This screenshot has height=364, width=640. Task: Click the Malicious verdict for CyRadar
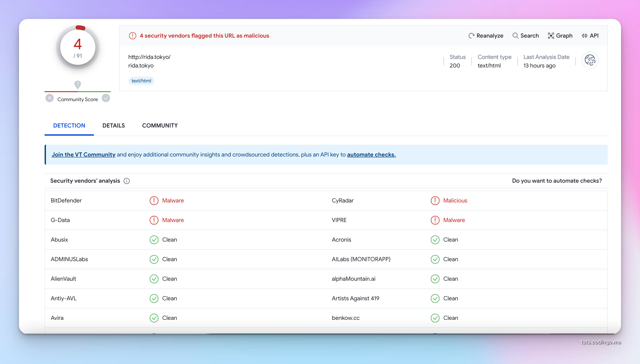(x=455, y=200)
